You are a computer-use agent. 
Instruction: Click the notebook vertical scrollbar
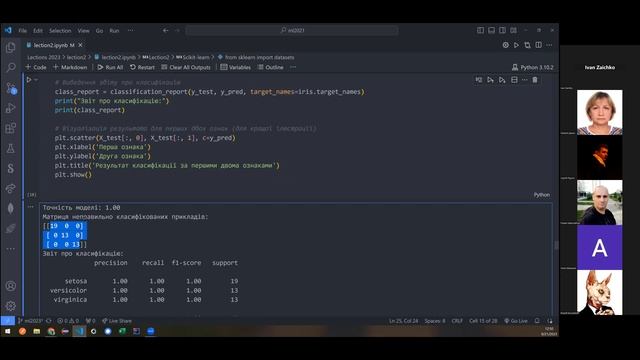pyautogui.click(x=556, y=245)
